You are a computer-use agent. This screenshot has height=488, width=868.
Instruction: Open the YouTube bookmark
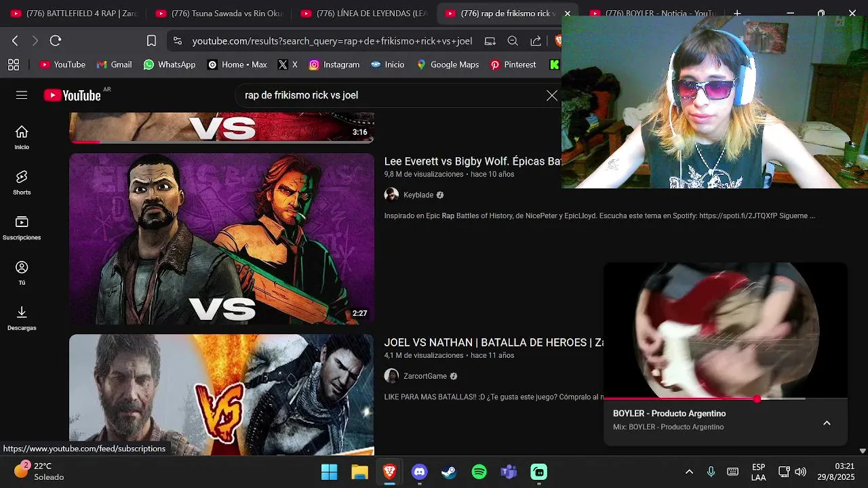pyautogui.click(x=62, y=64)
